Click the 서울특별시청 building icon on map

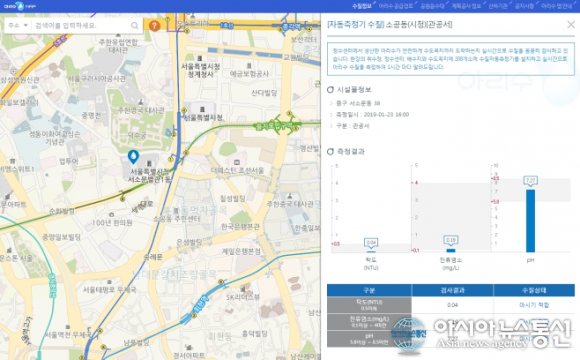tap(202, 110)
